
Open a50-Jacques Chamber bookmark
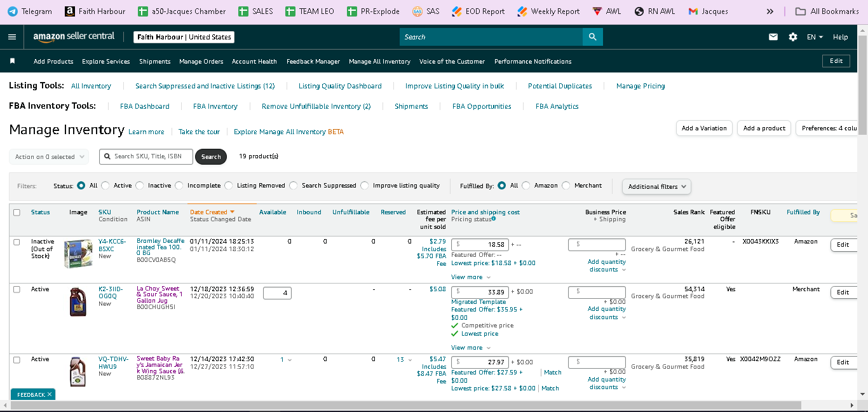182,11
